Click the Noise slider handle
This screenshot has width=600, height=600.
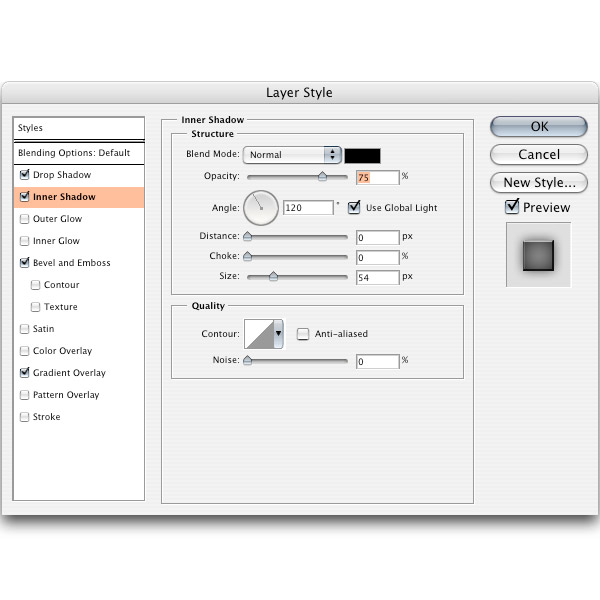point(248,360)
